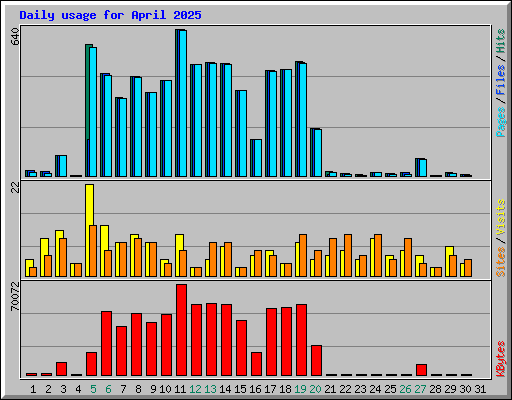The height and width of the screenshot is (400, 512).
Task: Click day 12 green weekend label
Action: 195,389
